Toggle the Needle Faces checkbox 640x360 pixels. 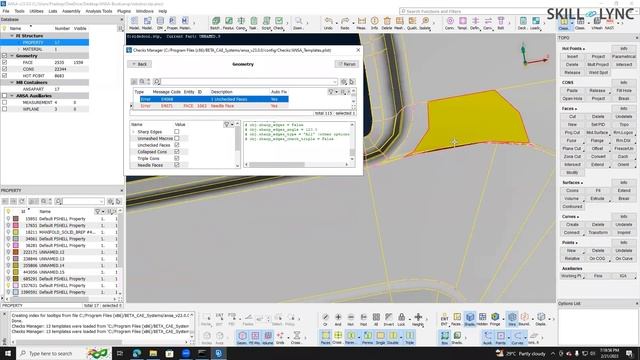pos(177,165)
